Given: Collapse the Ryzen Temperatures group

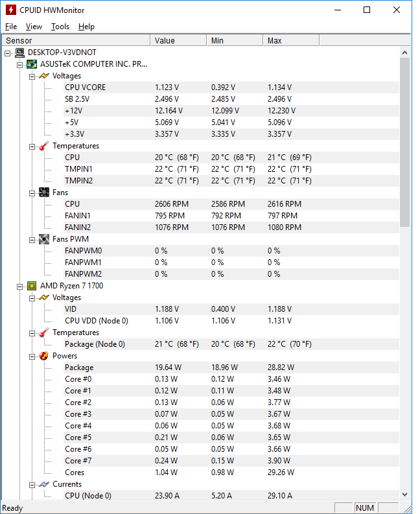Looking at the screenshot, I should [32, 333].
